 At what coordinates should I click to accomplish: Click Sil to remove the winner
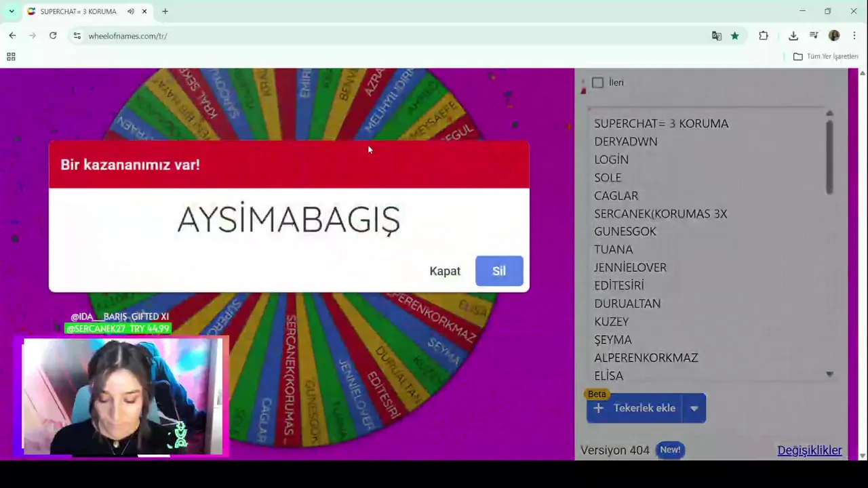(499, 271)
